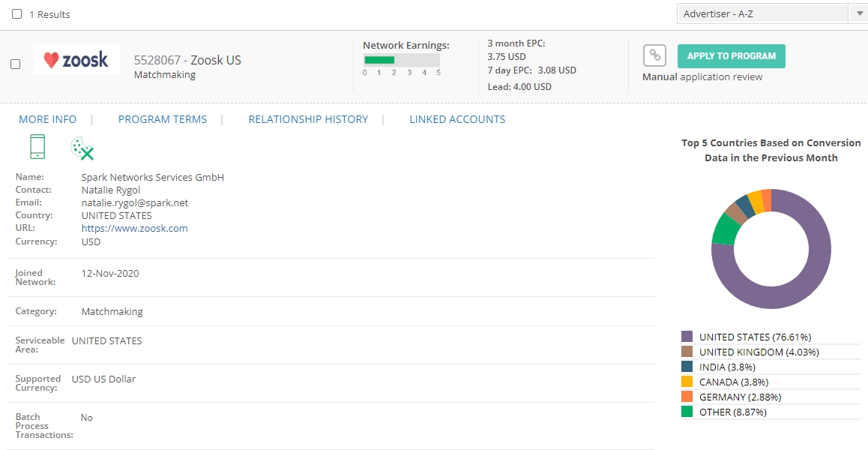This screenshot has width=868, height=450.
Task: Click the joined date 12-Nov-2020
Action: [110, 273]
